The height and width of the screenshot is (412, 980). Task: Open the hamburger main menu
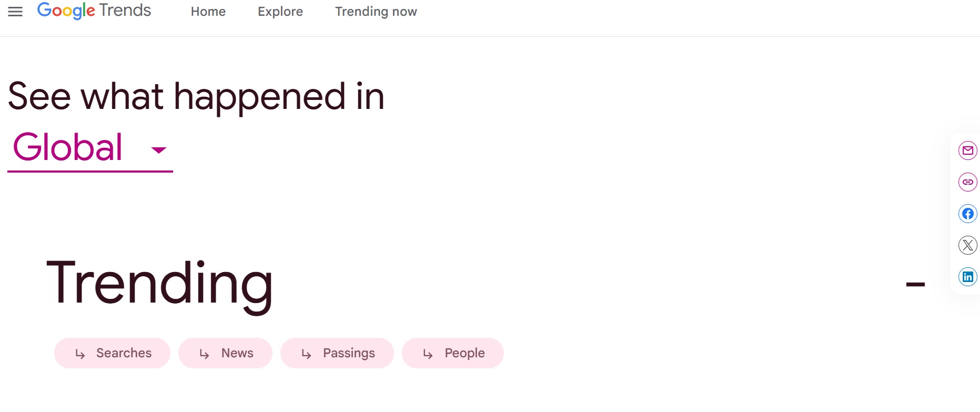pyautogui.click(x=15, y=12)
